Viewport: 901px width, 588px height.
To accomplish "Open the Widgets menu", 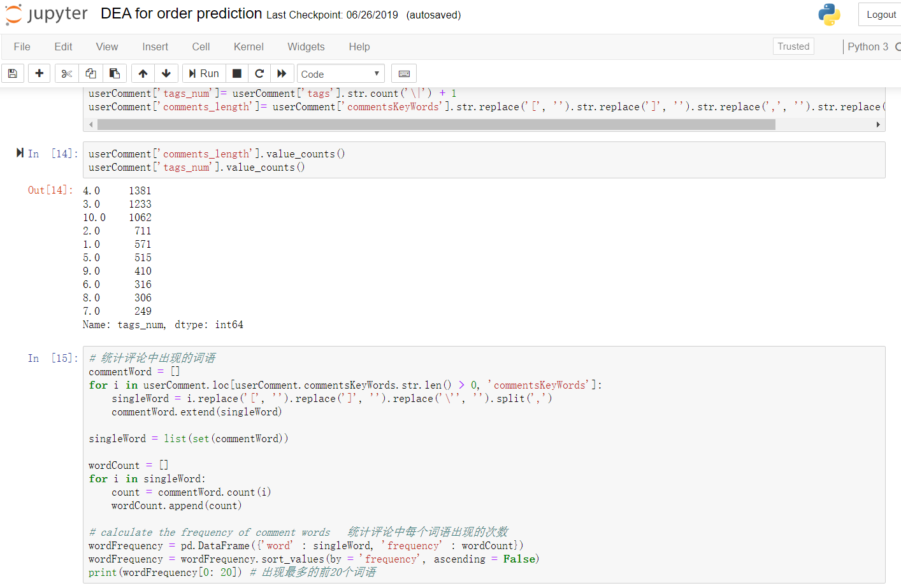I will tap(306, 47).
